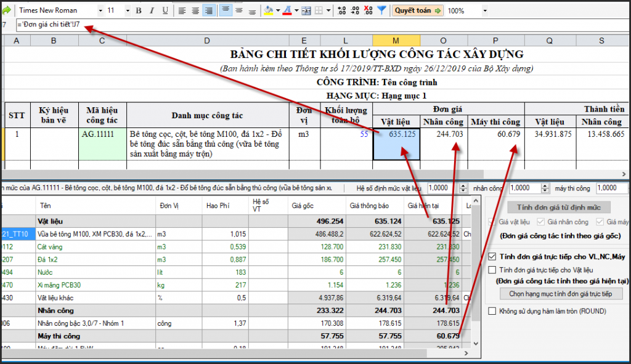The height and width of the screenshot is (364, 631).
Task: Toggle the 'Giá nhân công' checkbox
Action: [x=541, y=222]
